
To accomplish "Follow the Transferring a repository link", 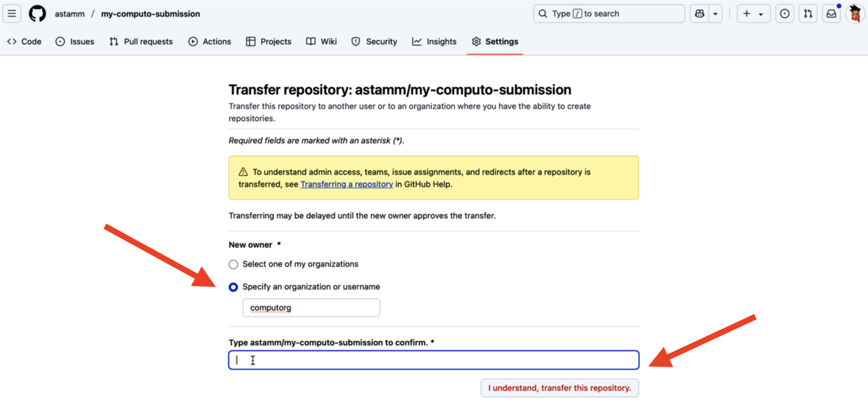I will pos(347,184).
